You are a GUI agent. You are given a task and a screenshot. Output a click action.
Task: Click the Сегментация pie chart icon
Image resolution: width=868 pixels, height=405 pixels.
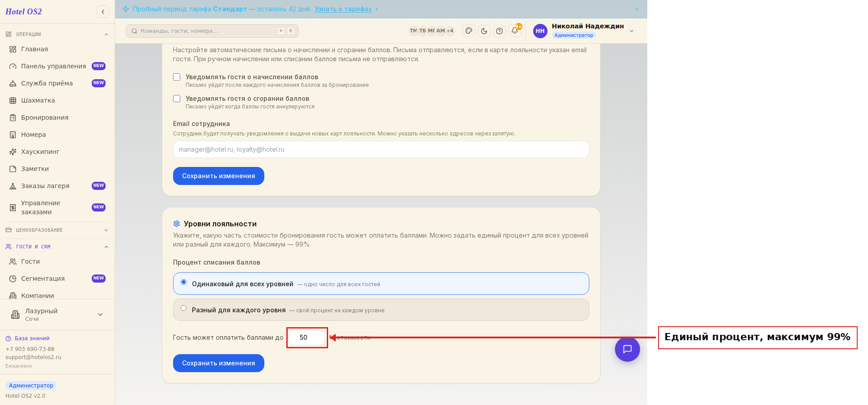tap(13, 279)
